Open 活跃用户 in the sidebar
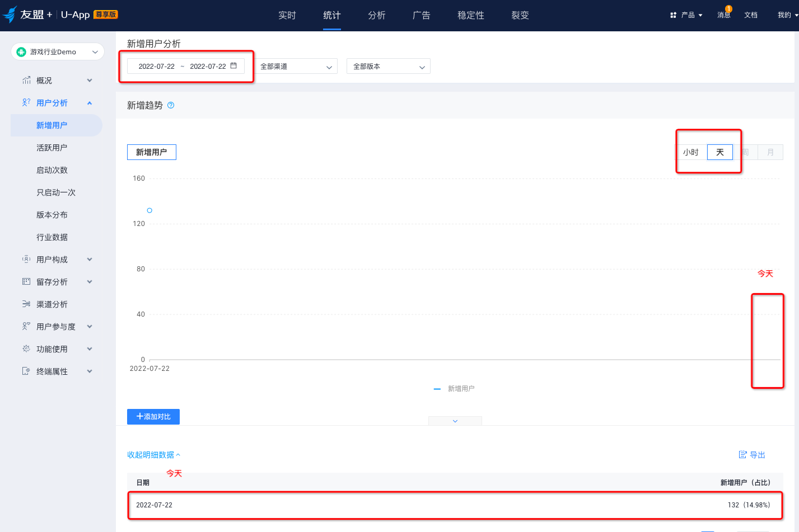 (x=52, y=148)
